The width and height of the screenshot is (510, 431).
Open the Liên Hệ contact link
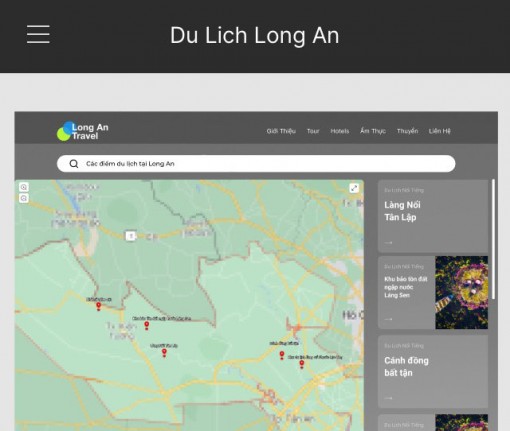tap(440, 131)
